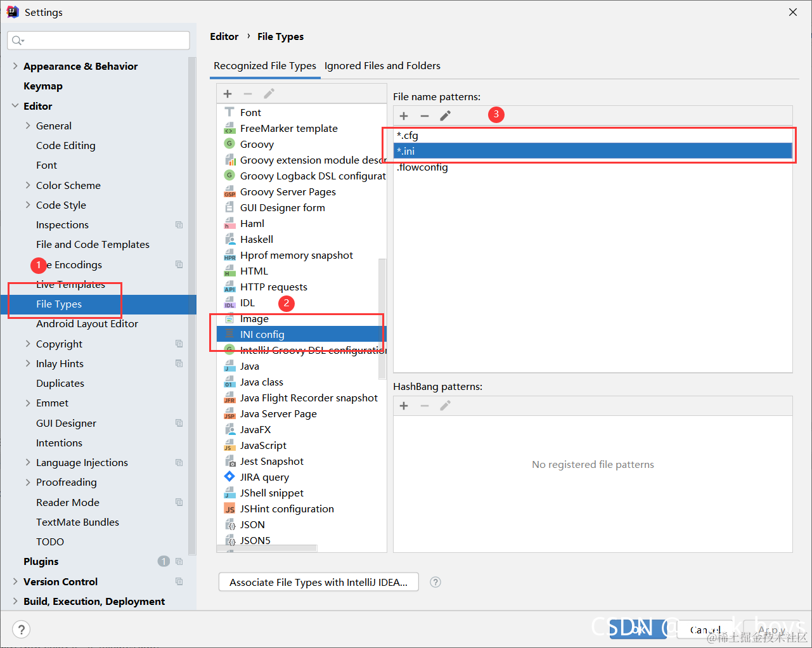Image resolution: width=812 pixels, height=648 pixels.
Task: Click the Haml file type icon
Action: tap(229, 223)
